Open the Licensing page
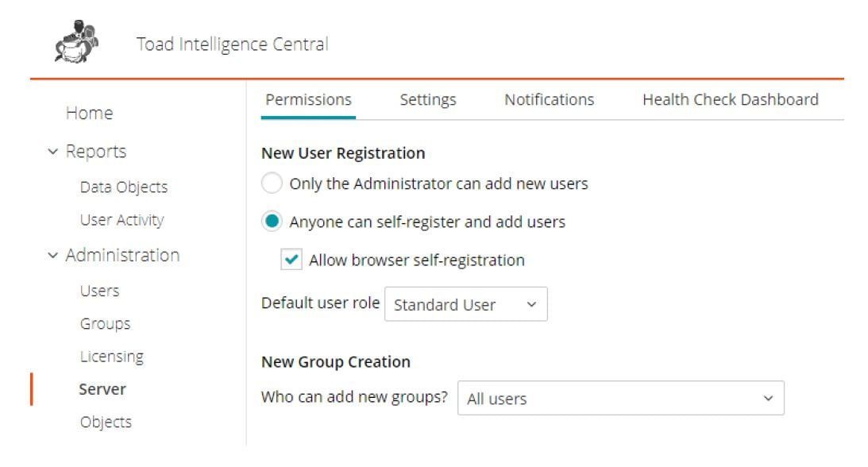Screen dimensions: 868x467 pyautogui.click(x=112, y=357)
